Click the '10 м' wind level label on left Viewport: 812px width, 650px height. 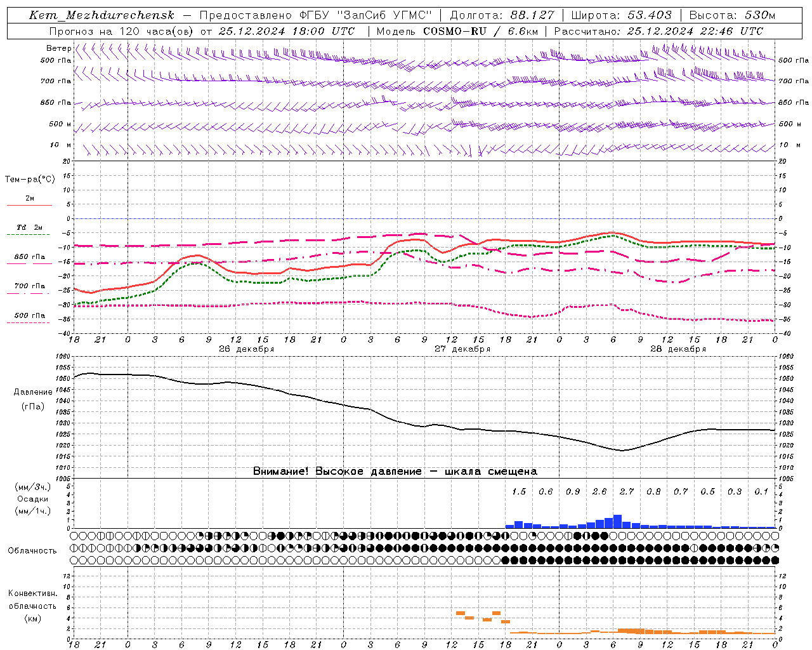point(61,145)
